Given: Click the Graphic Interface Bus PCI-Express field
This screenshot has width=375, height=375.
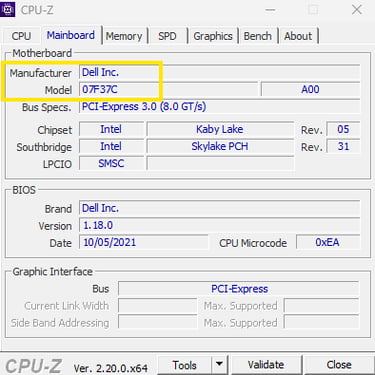Looking at the screenshot, I should (x=239, y=289).
